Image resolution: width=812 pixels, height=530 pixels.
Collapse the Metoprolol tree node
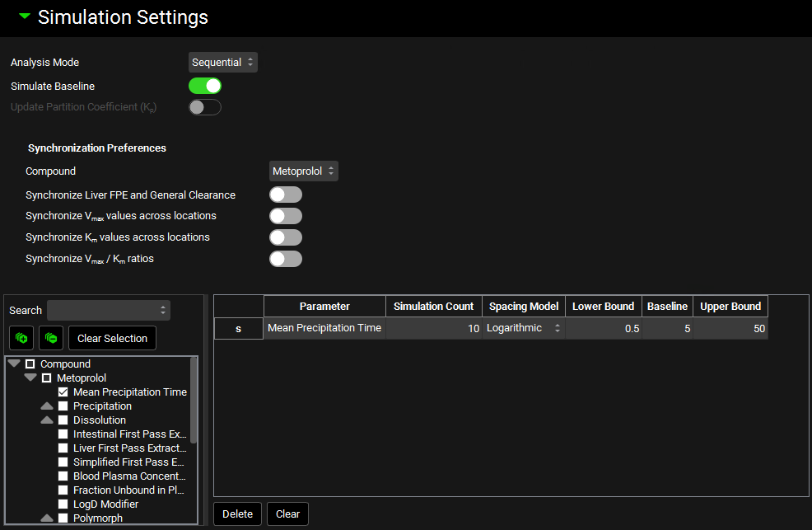[x=30, y=378]
